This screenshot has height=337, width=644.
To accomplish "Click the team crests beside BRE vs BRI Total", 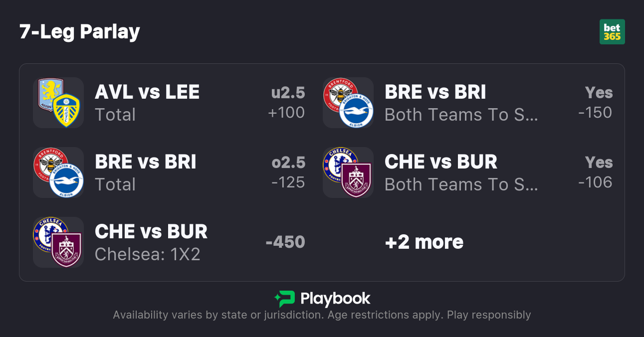I will click(58, 172).
